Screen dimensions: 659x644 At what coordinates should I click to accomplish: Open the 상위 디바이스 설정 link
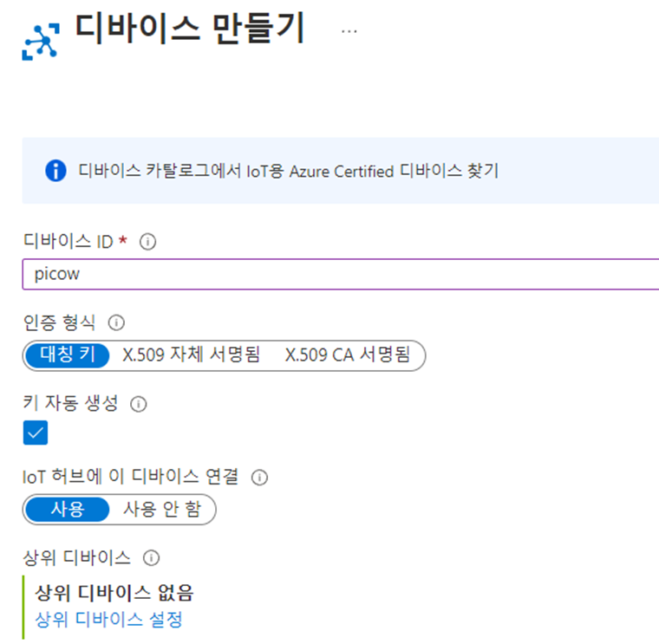pos(108,619)
